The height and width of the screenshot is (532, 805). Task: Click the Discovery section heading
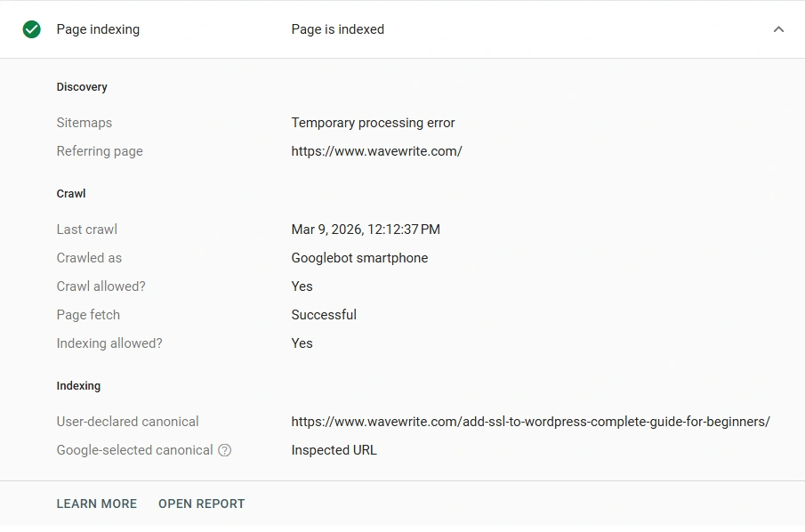82,87
